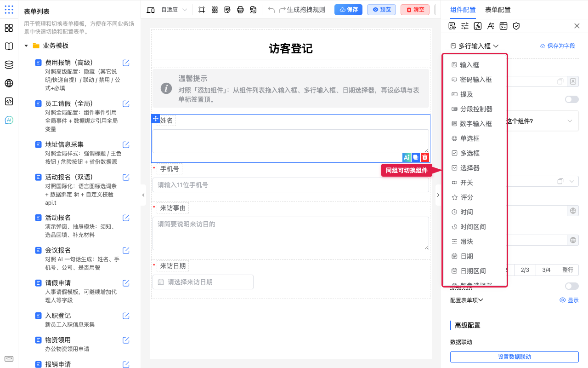The image size is (588, 368).
Task: Switch to the 表单配置 tab
Action: (x=498, y=10)
